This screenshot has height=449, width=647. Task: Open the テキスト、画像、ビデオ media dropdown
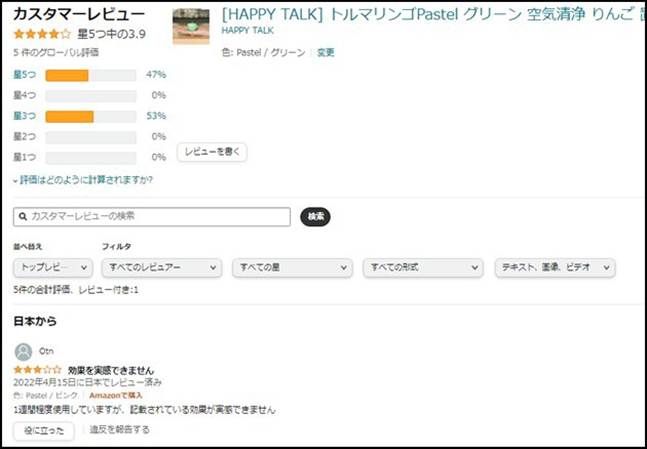(555, 267)
